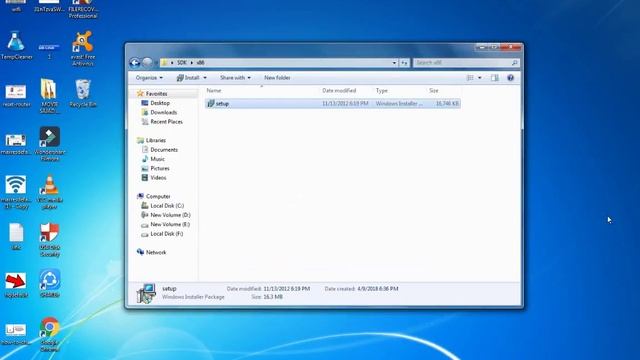Open the address bar history dropdown arrow
The width and height of the screenshot is (640, 360).
(394, 63)
